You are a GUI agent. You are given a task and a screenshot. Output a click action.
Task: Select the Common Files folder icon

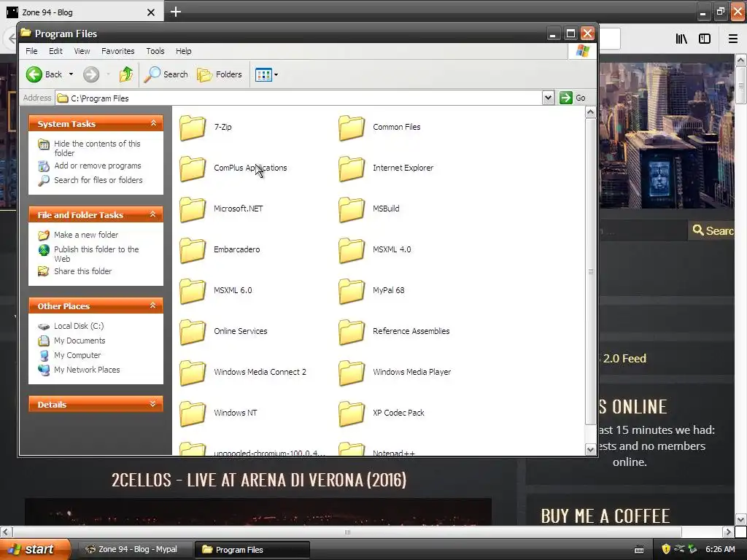pos(352,128)
